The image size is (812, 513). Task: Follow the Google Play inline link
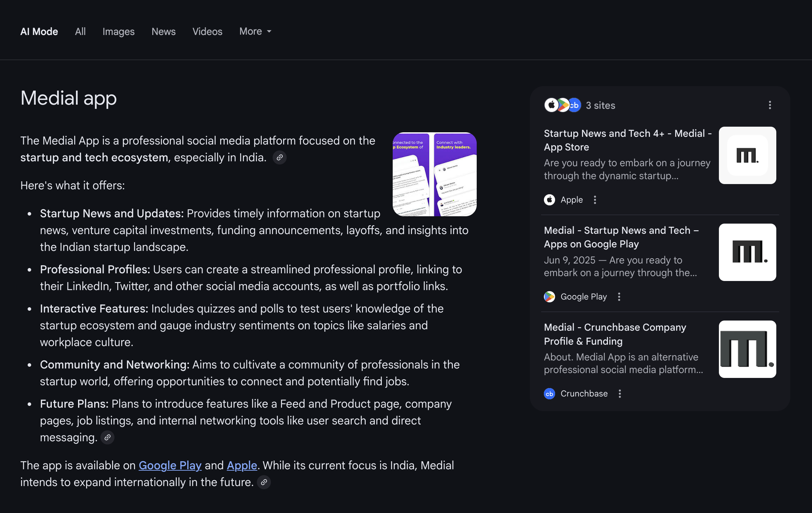[170, 465]
